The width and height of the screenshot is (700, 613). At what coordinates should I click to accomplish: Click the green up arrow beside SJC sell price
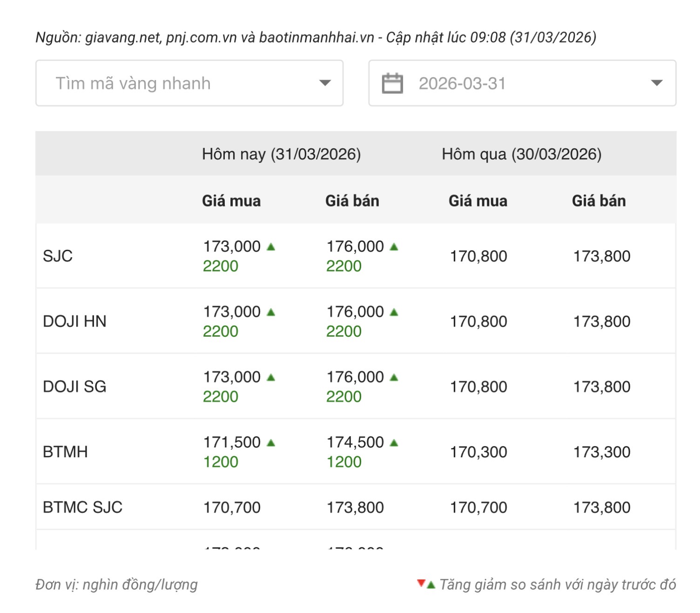click(394, 247)
